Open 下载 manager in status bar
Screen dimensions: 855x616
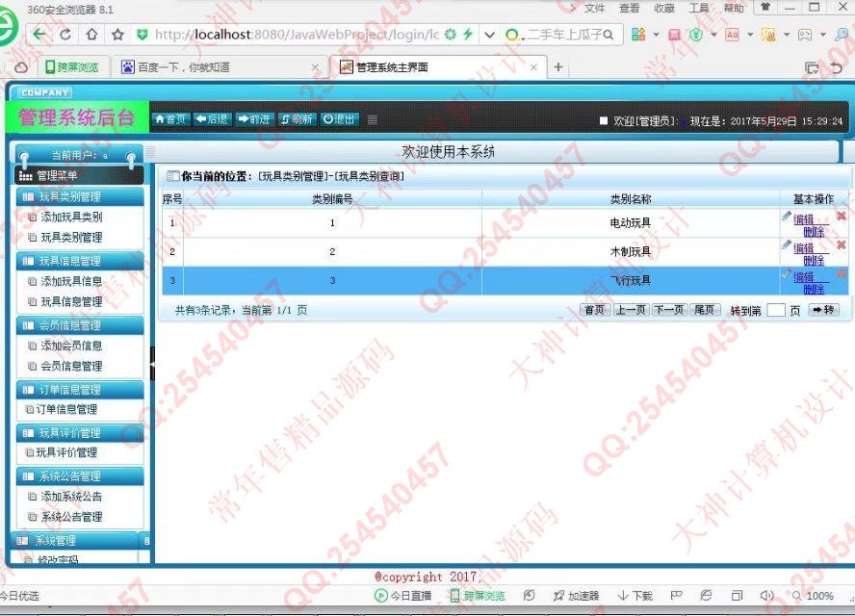point(635,596)
